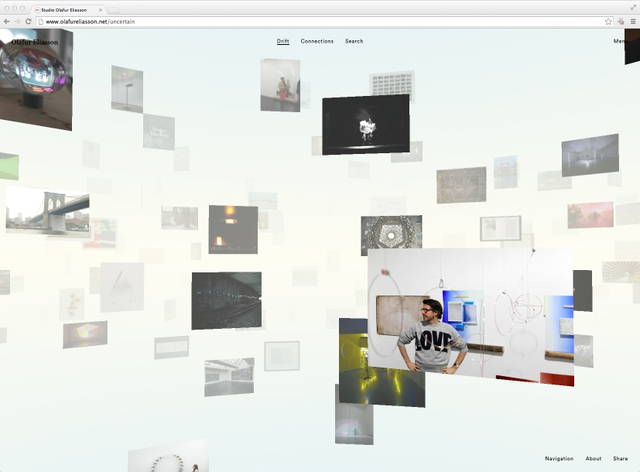Open the dim orange lights thumbnail
The width and height of the screenshot is (640, 472).
(x=233, y=229)
